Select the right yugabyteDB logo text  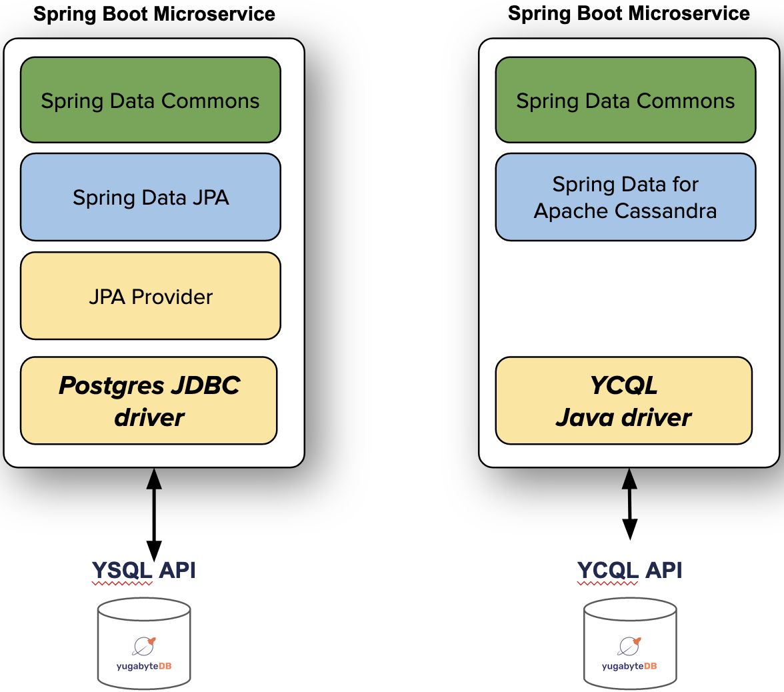point(629,666)
